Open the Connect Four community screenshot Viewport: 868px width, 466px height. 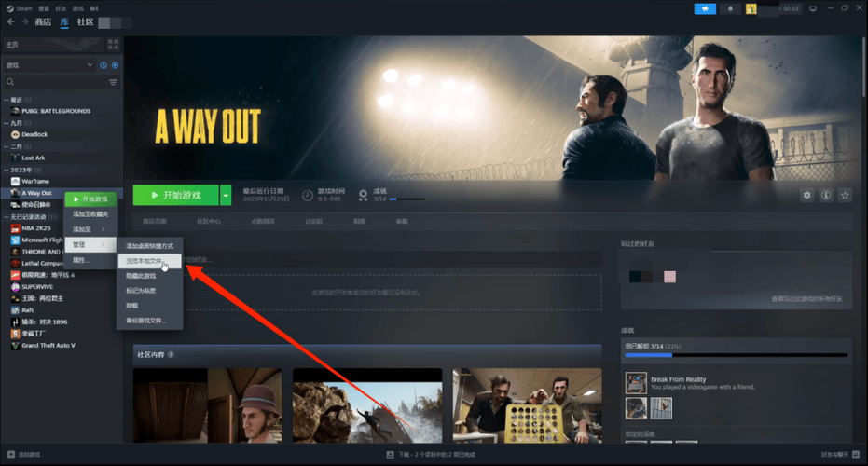(527, 405)
